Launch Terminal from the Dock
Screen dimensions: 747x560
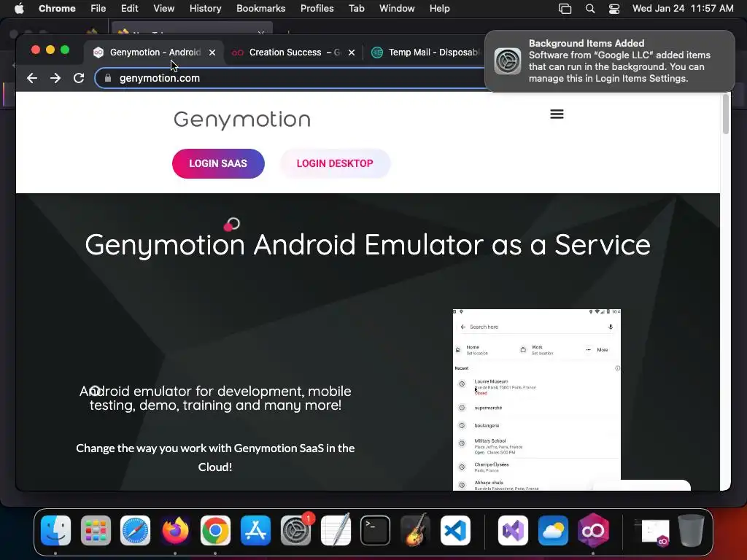(376, 530)
